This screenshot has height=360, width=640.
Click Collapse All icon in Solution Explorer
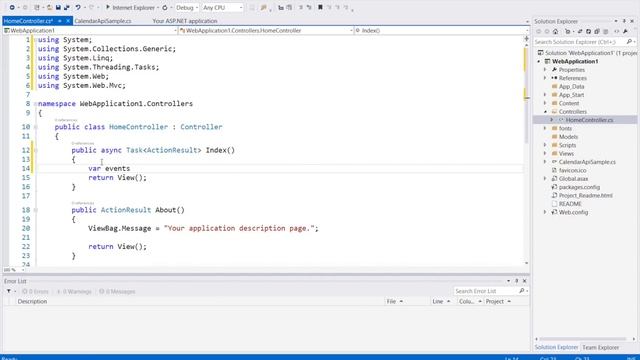597,31
